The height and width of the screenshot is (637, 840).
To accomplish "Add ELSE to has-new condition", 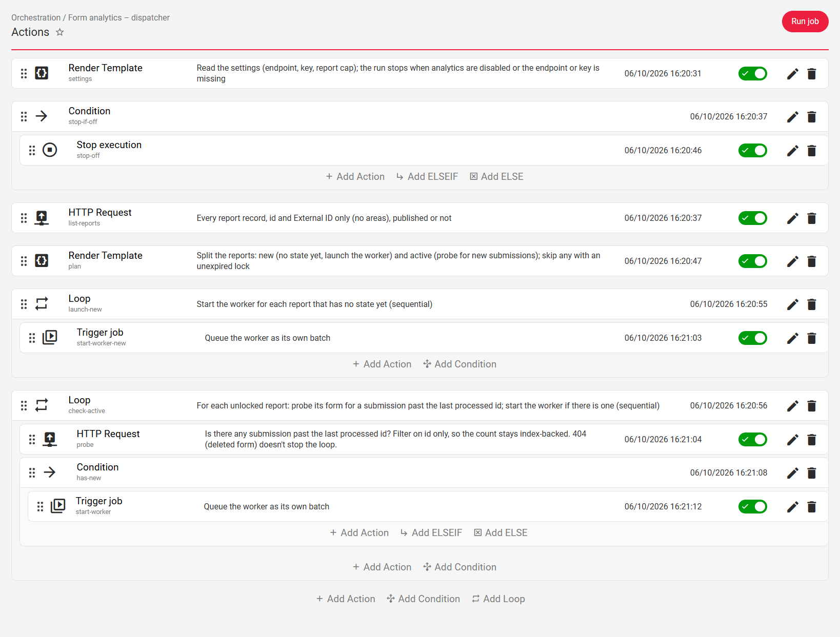I will [x=501, y=533].
